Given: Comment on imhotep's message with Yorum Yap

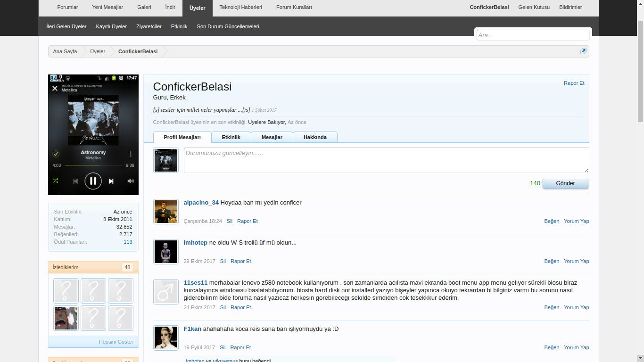Looking at the screenshot, I should click(x=577, y=261).
